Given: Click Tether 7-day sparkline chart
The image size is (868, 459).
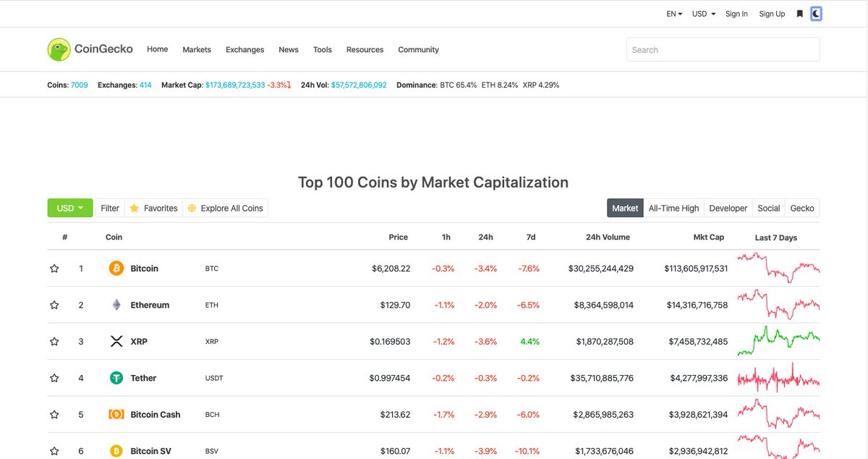Looking at the screenshot, I should (x=778, y=378).
